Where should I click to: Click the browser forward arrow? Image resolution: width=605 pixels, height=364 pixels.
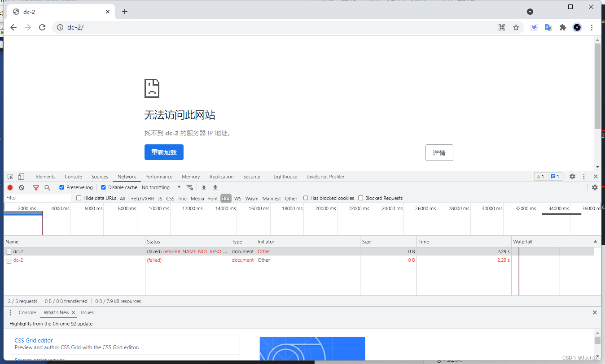[28, 27]
